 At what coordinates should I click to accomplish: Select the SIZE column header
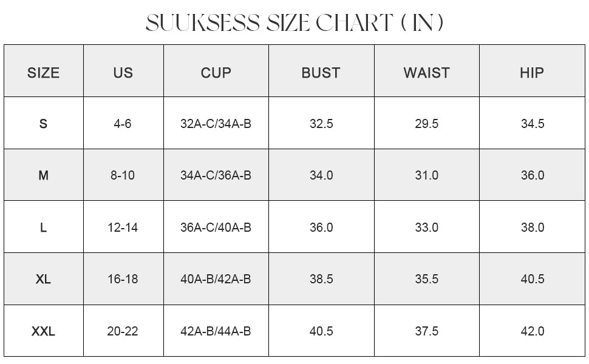43,73
